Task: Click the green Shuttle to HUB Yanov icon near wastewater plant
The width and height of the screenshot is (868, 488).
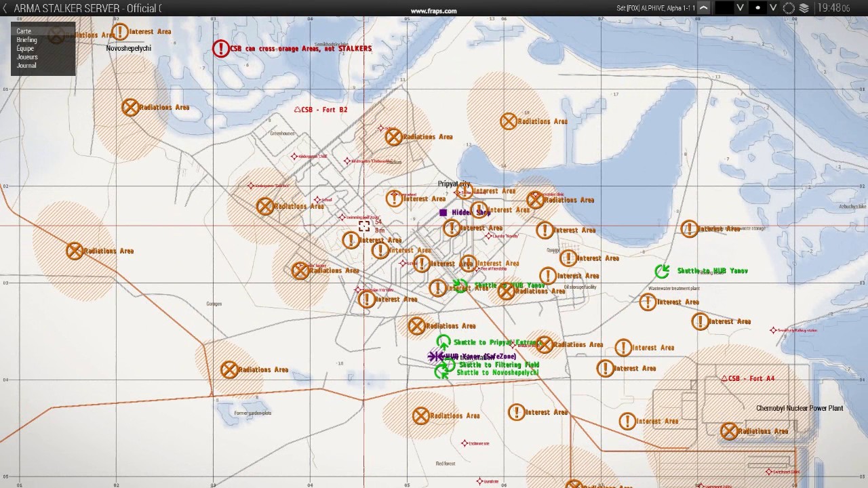Action: [663, 271]
